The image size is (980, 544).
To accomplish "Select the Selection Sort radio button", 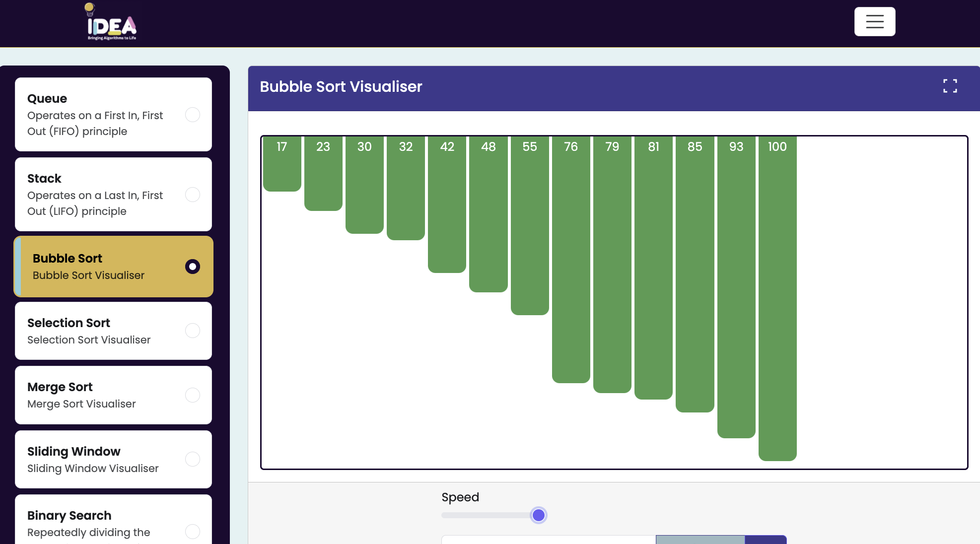I will 193,331.
